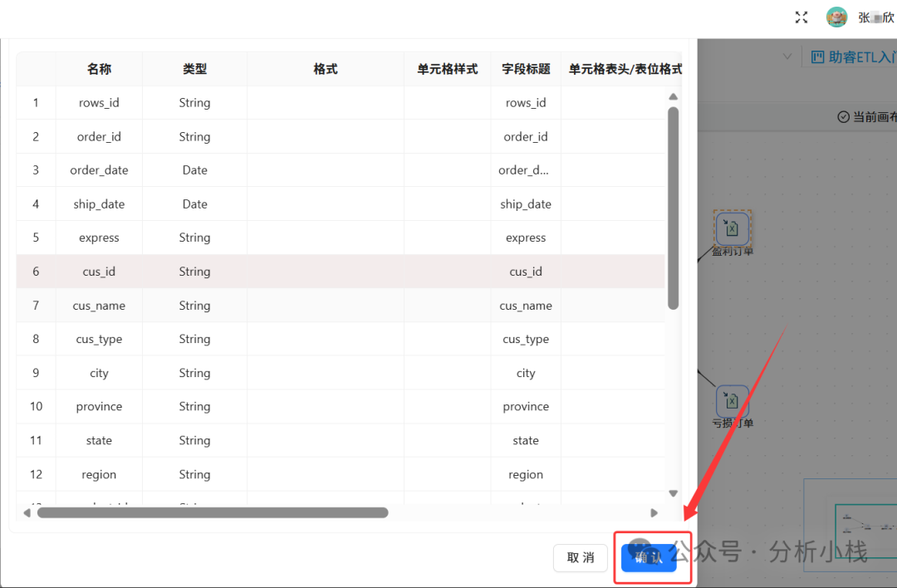This screenshot has height=588, width=897.
Task: Click the canvas minimap thumbnail
Action: pos(850,525)
